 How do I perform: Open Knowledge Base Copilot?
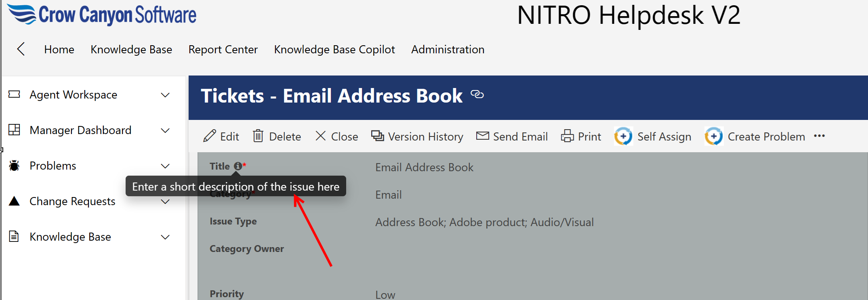[x=334, y=49]
